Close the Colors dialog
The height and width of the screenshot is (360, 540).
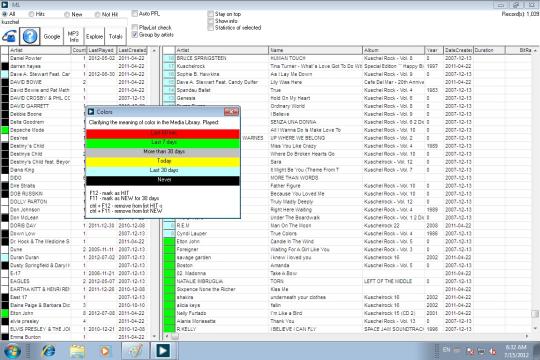click(x=231, y=112)
